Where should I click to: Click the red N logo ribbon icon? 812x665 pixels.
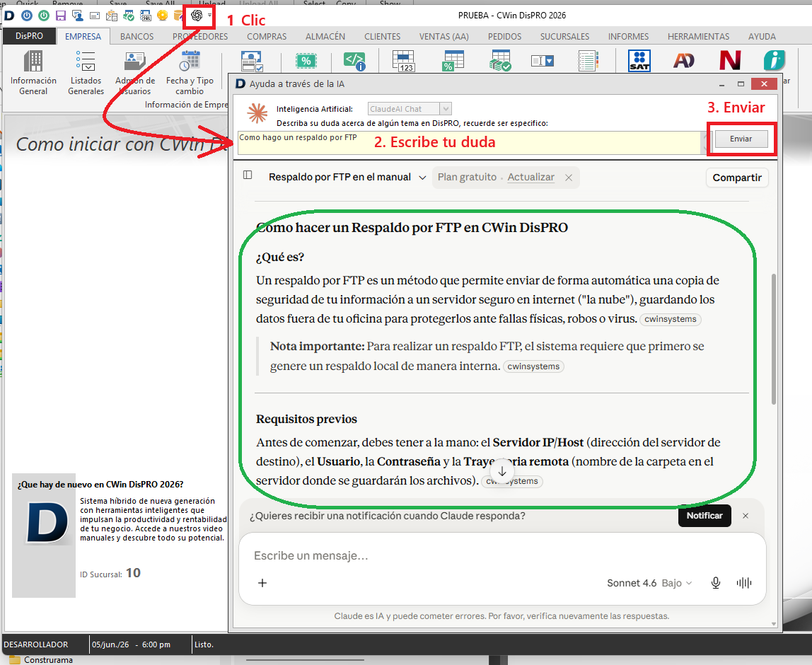pyautogui.click(x=730, y=61)
